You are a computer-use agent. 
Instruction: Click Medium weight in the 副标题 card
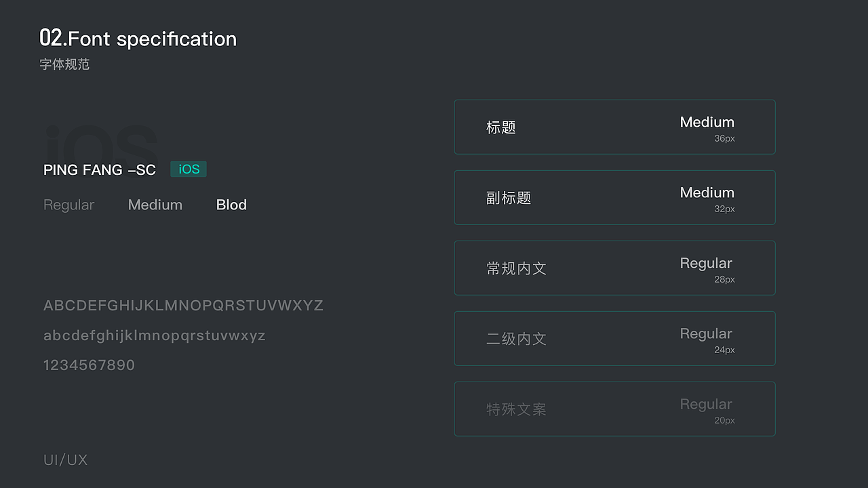tap(707, 192)
